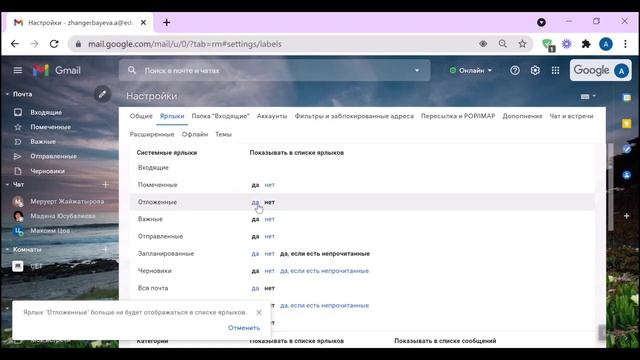
Task: Click the Gmail logo
Action: 57,70
